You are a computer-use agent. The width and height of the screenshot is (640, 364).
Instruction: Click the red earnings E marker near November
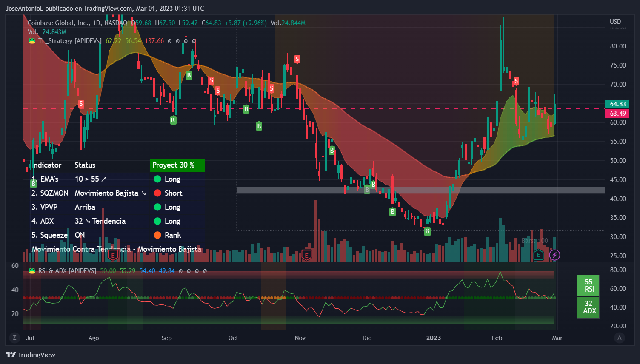306,255
